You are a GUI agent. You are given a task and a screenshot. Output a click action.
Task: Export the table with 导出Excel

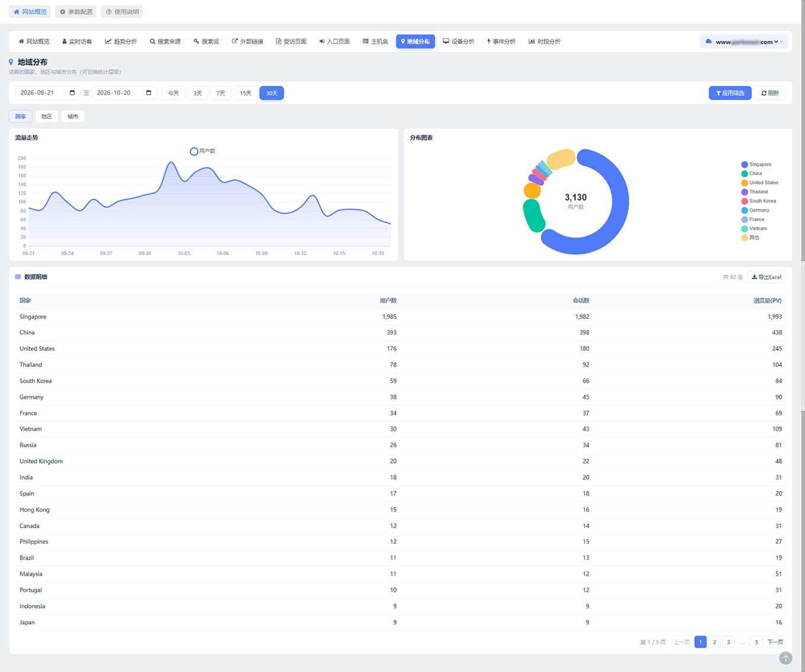[x=767, y=277]
